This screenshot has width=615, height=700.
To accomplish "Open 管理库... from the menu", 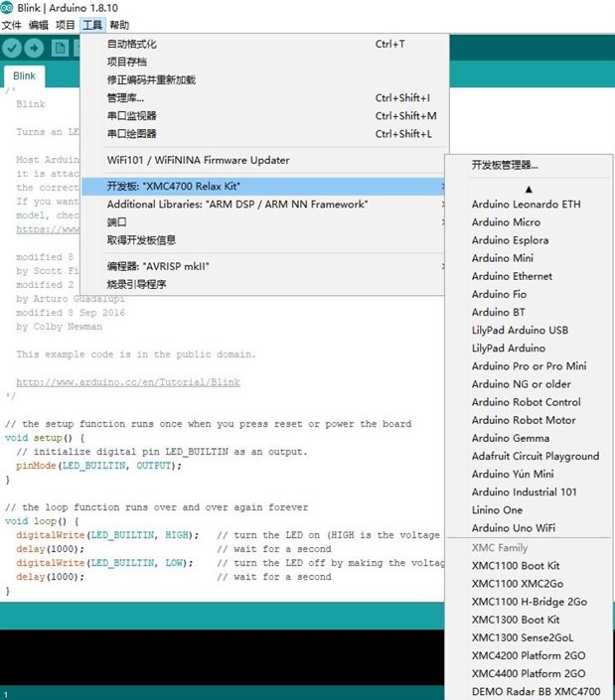I will (x=263, y=97).
